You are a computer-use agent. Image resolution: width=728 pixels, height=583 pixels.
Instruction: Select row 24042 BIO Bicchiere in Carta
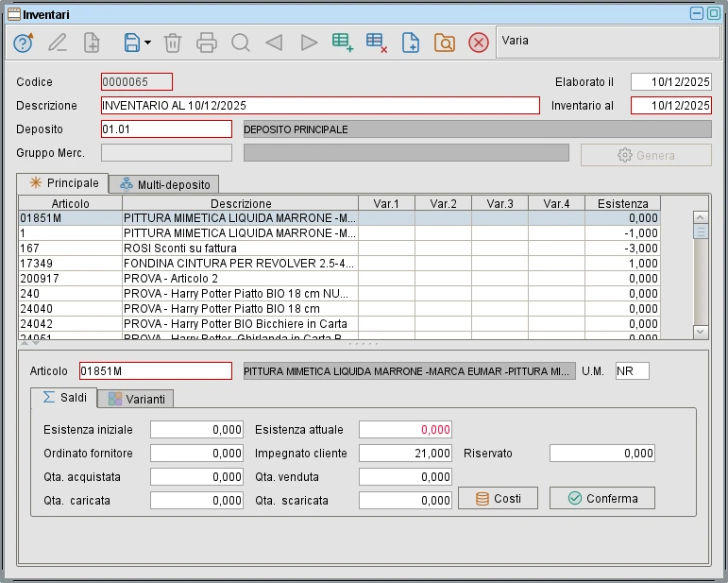(339, 324)
